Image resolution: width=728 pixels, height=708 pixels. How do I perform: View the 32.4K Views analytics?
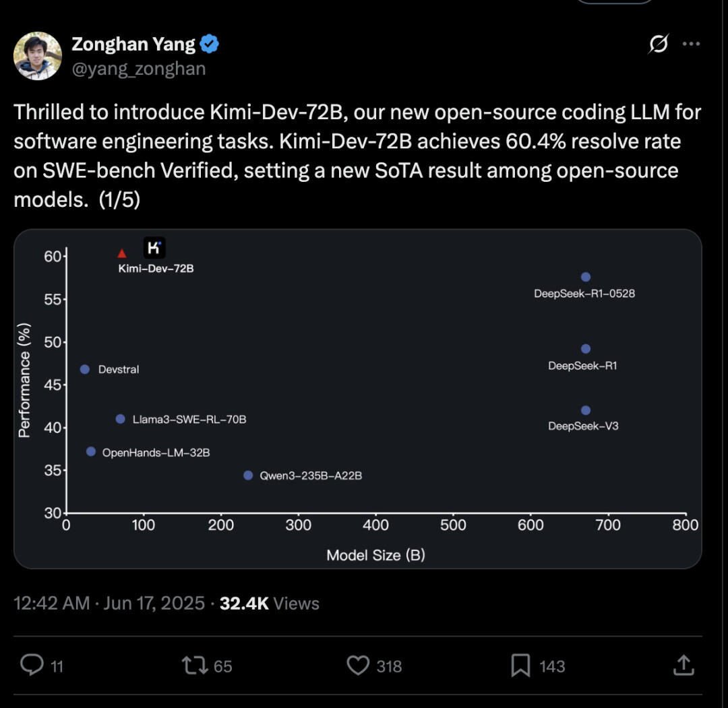coord(270,603)
